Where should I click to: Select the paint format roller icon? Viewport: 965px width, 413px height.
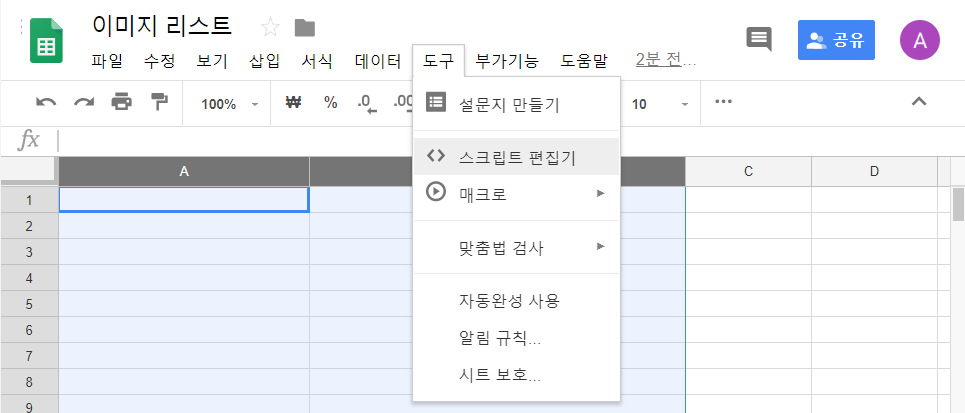[x=158, y=103]
